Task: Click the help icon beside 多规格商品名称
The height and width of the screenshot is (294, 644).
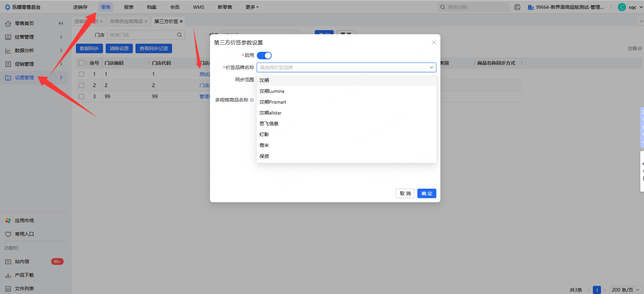Action: tap(252, 100)
